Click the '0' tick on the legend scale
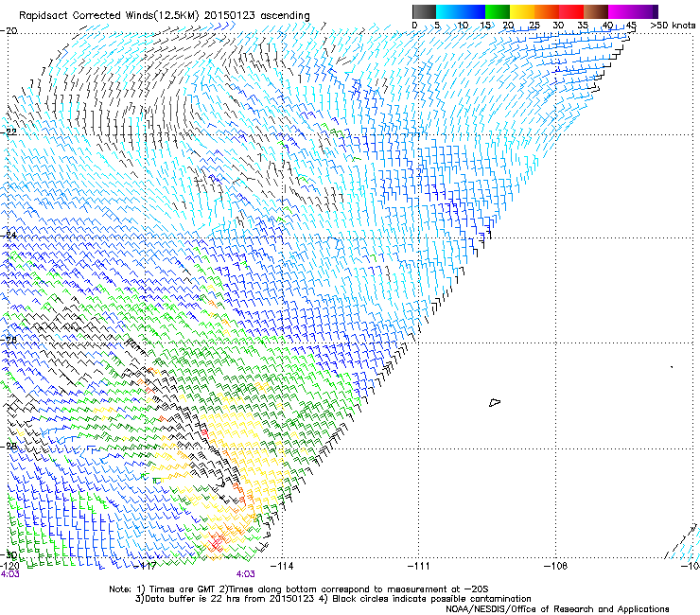Viewport: 700px width, 615px height. click(414, 25)
